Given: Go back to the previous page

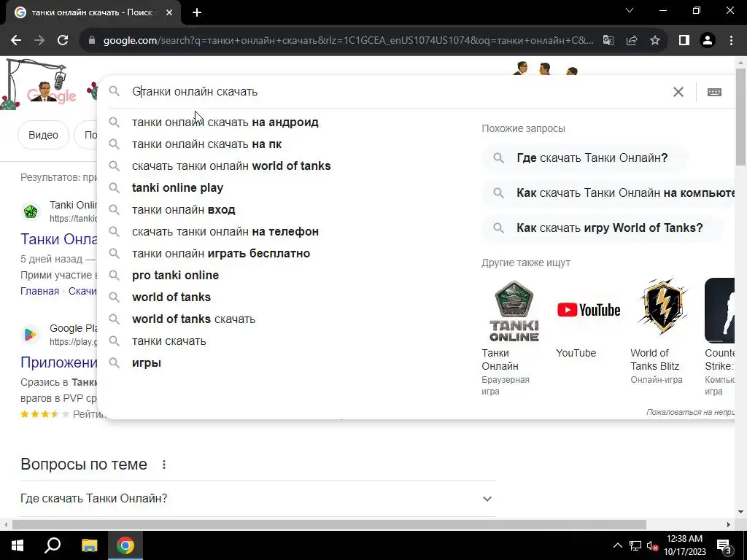Looking at the screenshot, I should tap(16, 41).
